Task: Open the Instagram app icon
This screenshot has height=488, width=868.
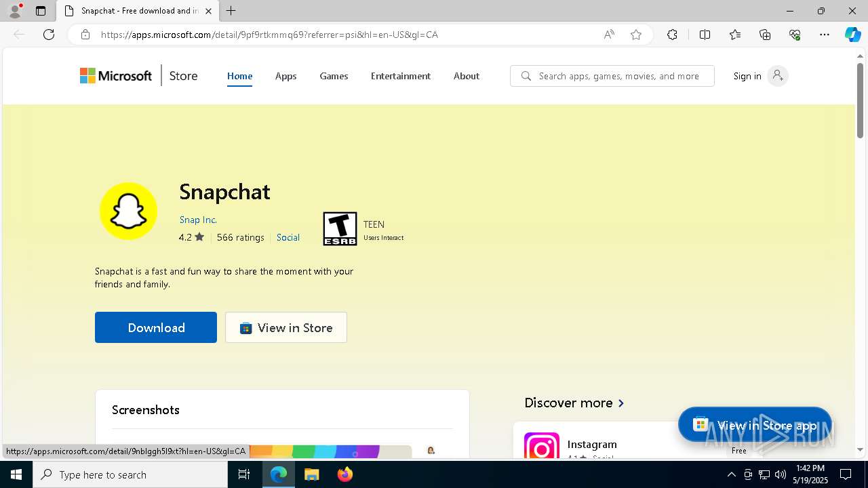Action: click(542, 445)
